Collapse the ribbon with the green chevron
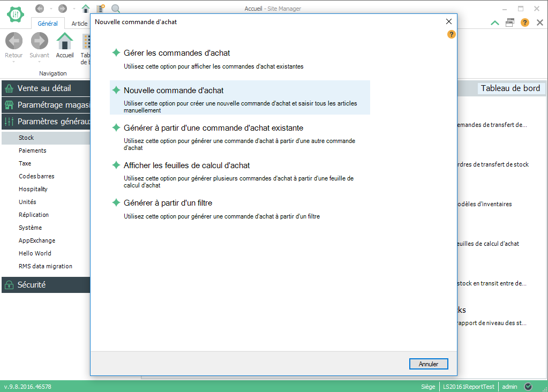548x392 pixels. click(495, 22)
